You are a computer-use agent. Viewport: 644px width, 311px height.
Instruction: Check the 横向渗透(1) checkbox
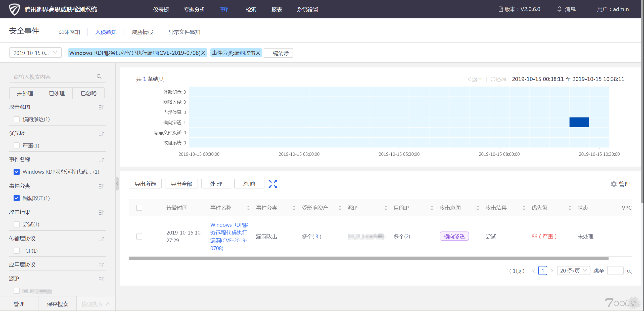(x=17, y=119)
